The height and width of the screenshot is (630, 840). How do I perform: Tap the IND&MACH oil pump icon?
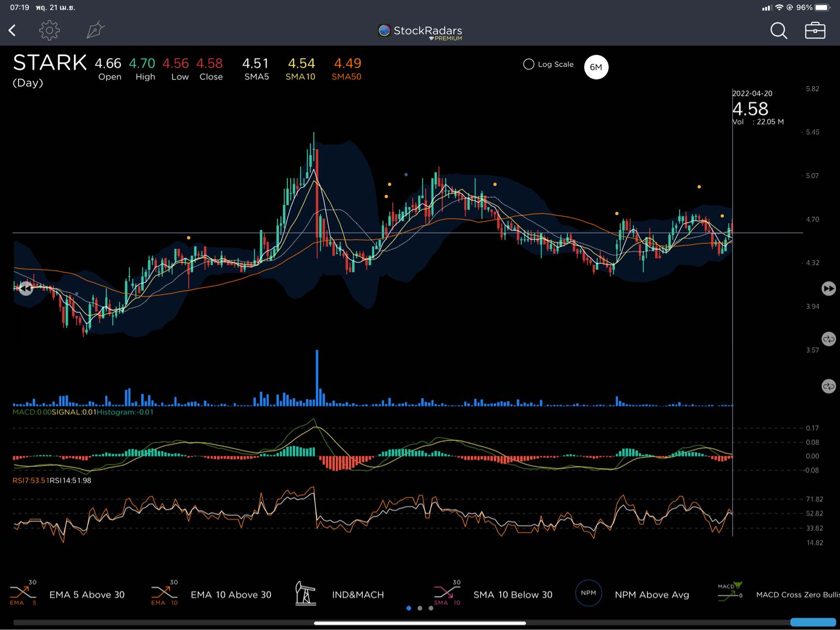coord(306,594)
